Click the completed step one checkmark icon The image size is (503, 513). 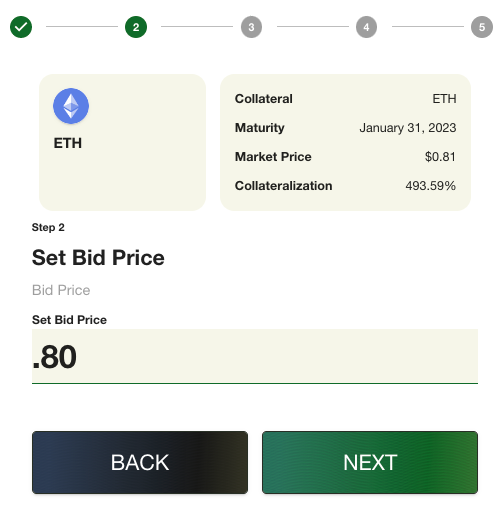(21, 27)
